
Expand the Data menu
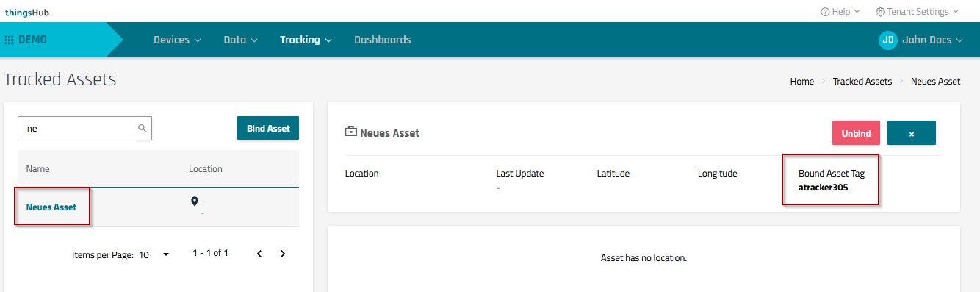(240, 40)
